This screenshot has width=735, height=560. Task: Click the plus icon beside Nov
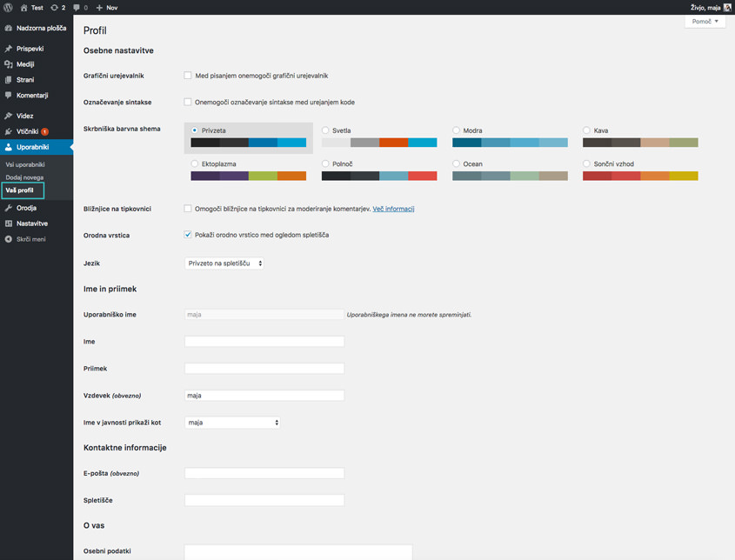(x=99, y=8)
